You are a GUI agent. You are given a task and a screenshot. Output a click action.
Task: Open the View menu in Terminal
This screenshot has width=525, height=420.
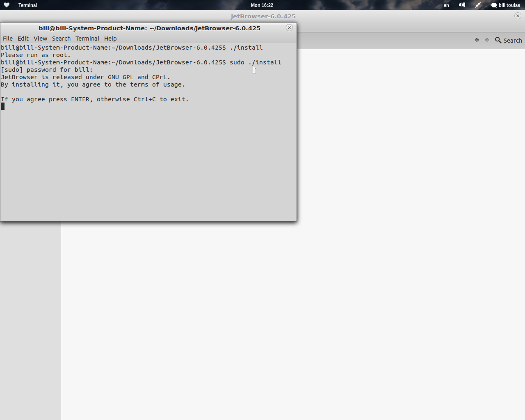coord(40,39)
